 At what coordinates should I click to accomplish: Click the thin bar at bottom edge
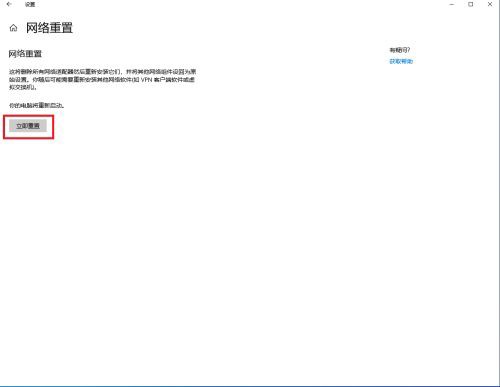point(250,386)
